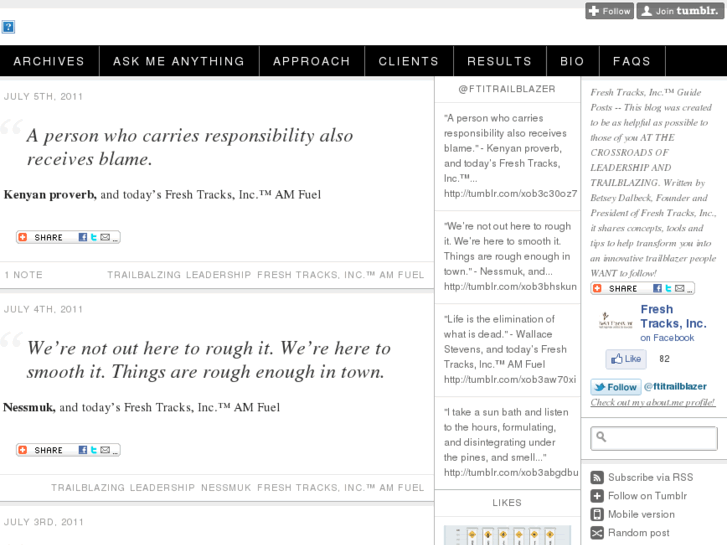Click sidebar Twitter share icon
This screenshot has height=545, width=727.
pyautogui.click(x=669, y=288)
